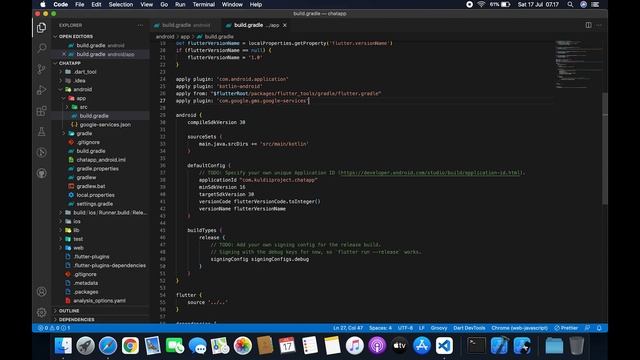640x360 pixels.
Task: Open the Selection menu
Action: (121, 4)
